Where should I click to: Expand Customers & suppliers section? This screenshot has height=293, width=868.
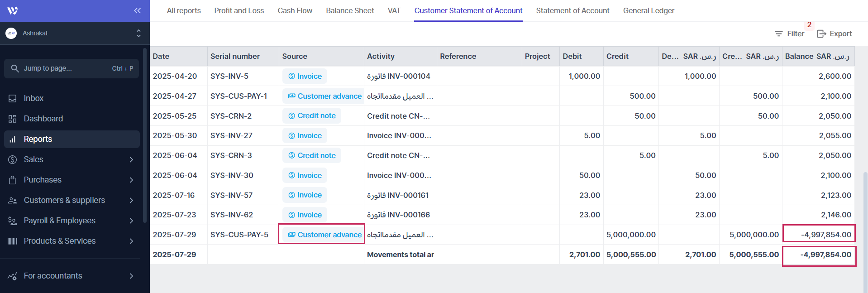tap(131, 201)
